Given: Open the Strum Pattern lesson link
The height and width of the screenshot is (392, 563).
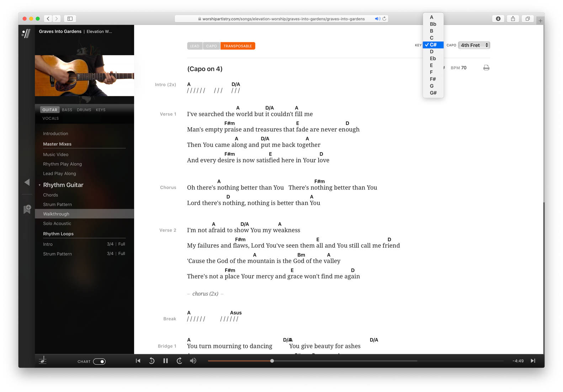Looking at the screenshot, I should click(x=57, y=204).
